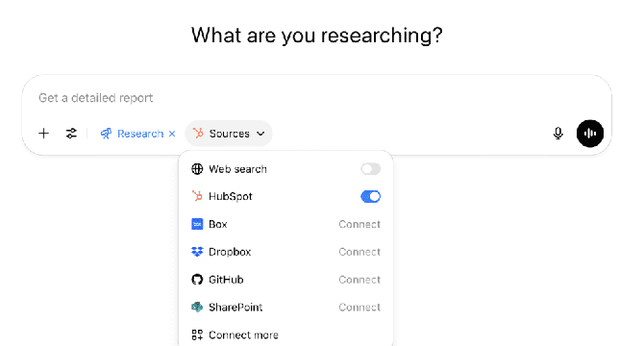Open the tools sliders icon
Image resolution: width=644 pixels, height=346 pixels.
pos(71,134)
